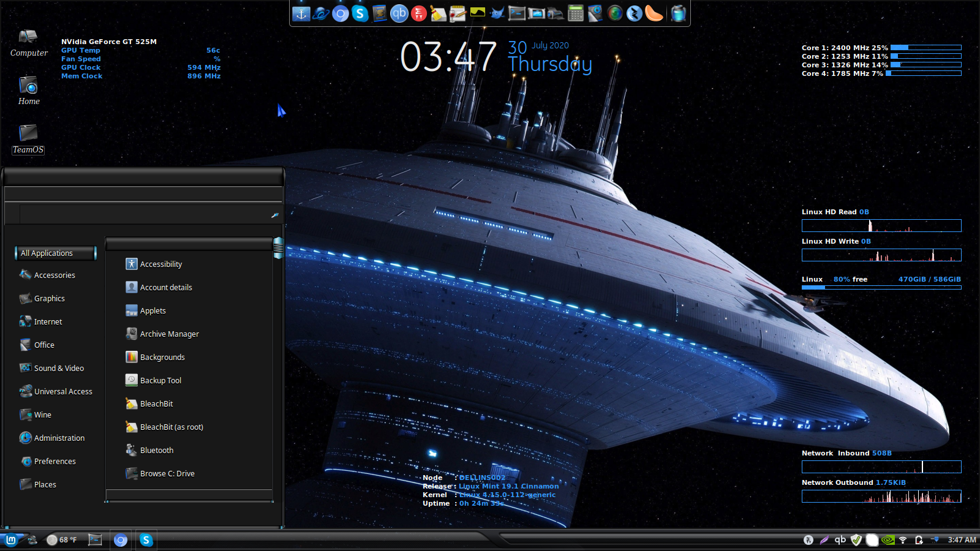Image resolution: width=980 pixels, height=551 pixels.
Task: Open BleachBit broom icon in the dock
Action: point(439,13)
